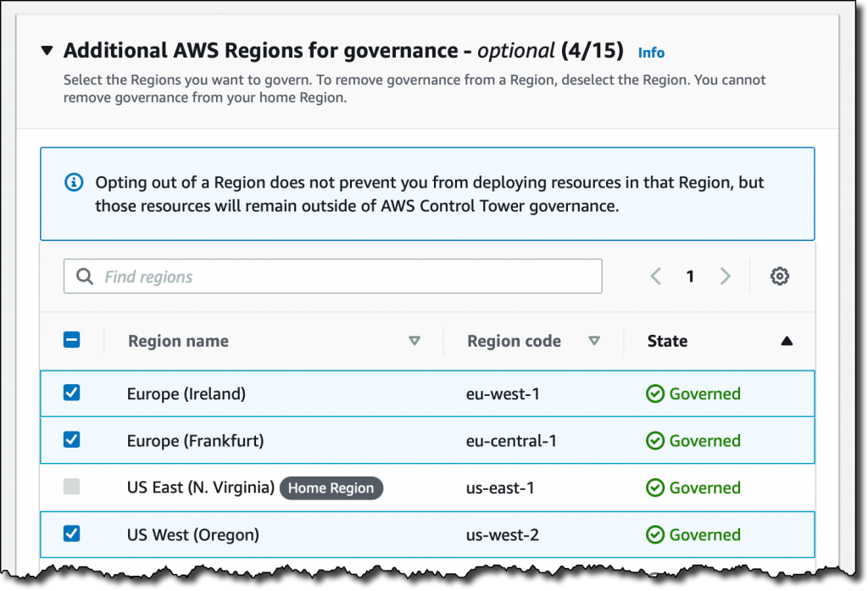
Task: Click the us-east-1 region code
Action: 500,488
